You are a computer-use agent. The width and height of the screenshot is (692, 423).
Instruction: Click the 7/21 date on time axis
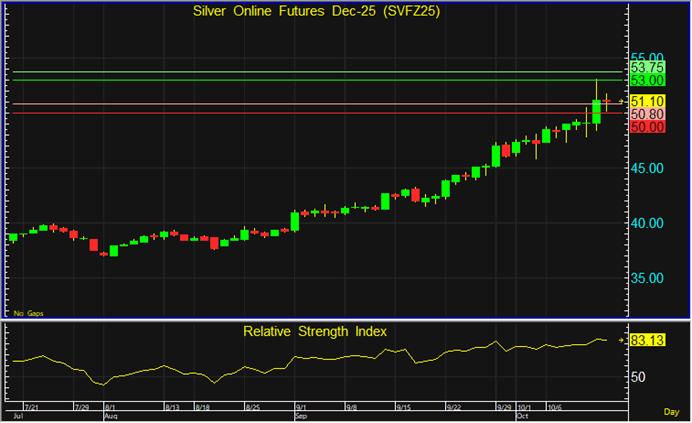pyautogui.click(x=30, y=409)
